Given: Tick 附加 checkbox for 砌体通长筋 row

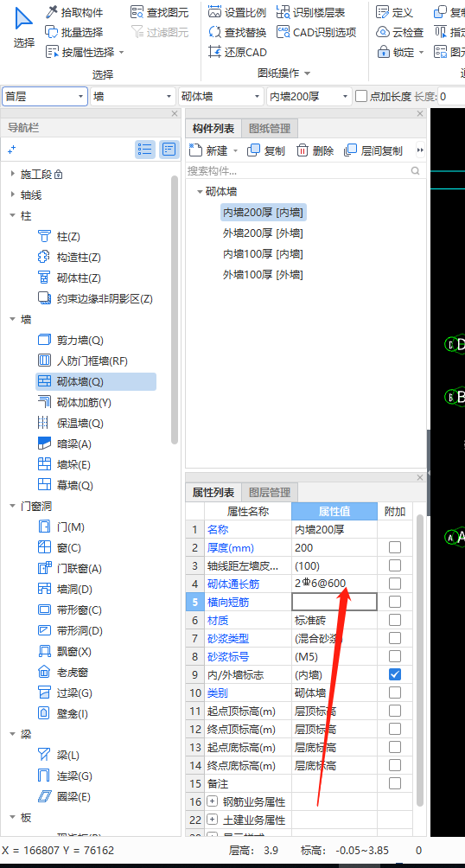Looking at the screenshot, I should [x=395, y=584].
